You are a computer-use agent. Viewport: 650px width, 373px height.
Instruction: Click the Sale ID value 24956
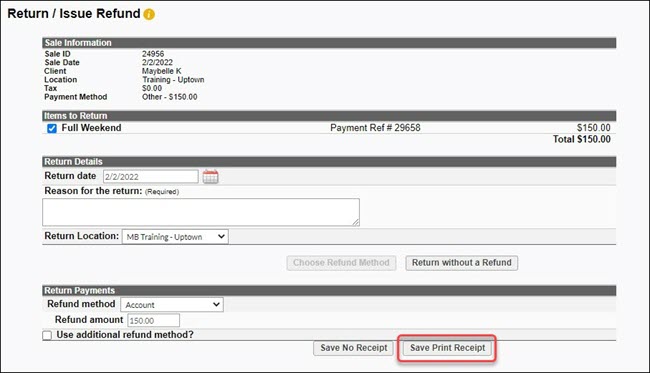tap(153, 54)
